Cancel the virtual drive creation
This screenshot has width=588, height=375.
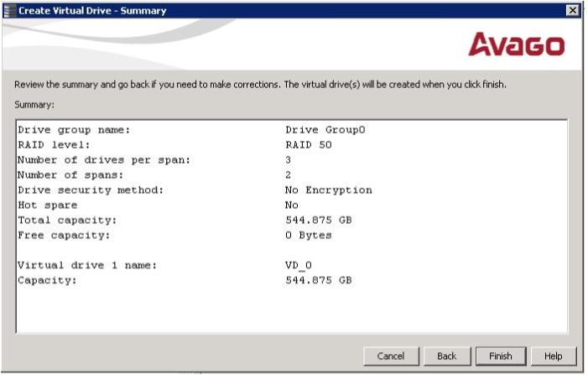[390, 356]
